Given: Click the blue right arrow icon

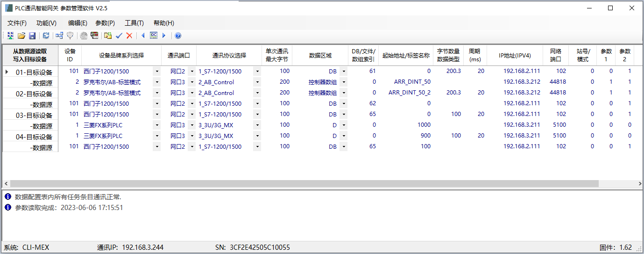Looking at the screenshot, I should tap(164, 36).
